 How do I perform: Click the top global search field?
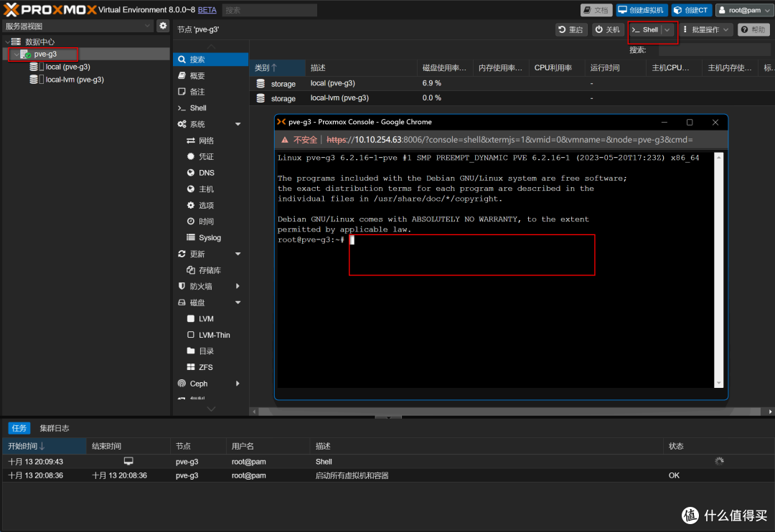point(269,10)
